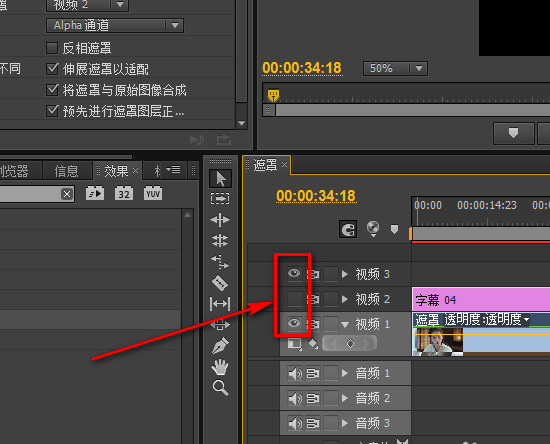Toggle the 反相遮罩 checkbox
This screenshot has width=550, height=444.
click(x=52, y=48)
